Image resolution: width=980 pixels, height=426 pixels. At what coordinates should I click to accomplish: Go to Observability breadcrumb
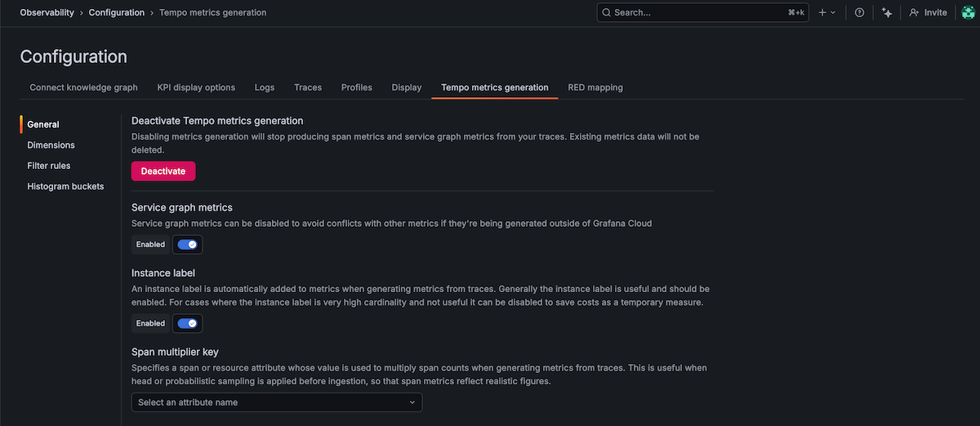(47, 12)
